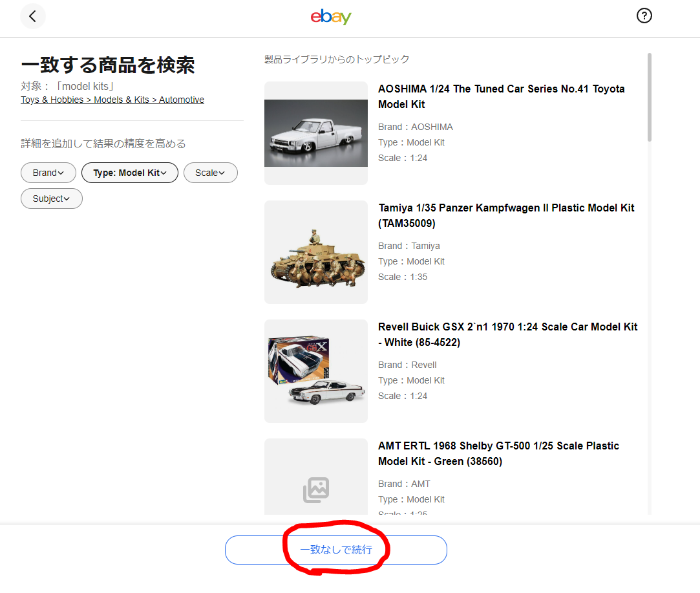Click the 一致なしで続行 button
The height and width of the screenshot is (593, 700).
(335, 550)
